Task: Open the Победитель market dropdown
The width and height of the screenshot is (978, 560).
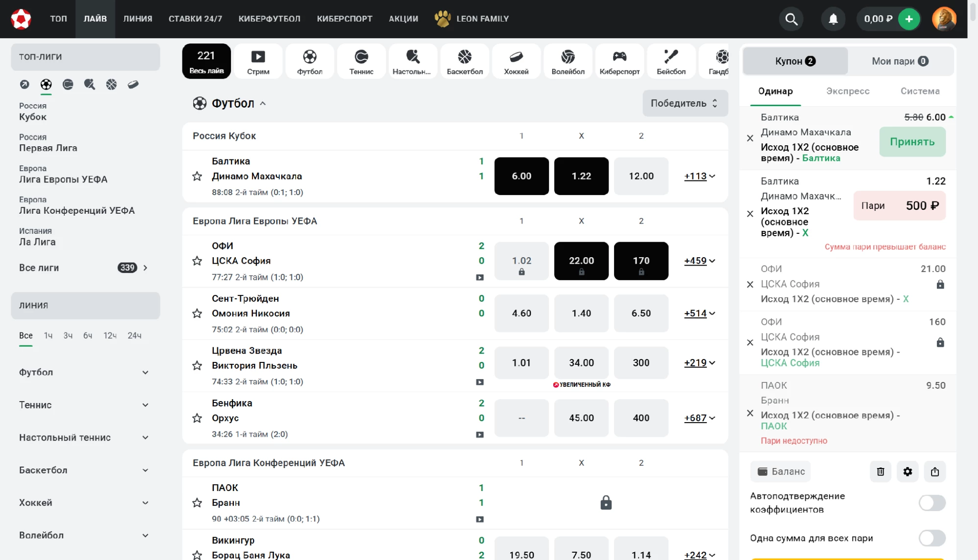Action: tap(685, 103)
